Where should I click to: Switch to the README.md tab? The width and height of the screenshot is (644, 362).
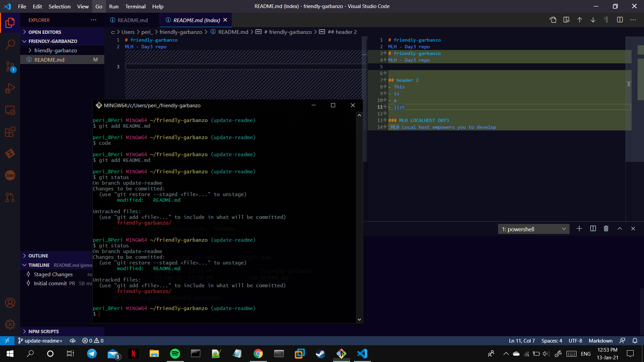132,20
